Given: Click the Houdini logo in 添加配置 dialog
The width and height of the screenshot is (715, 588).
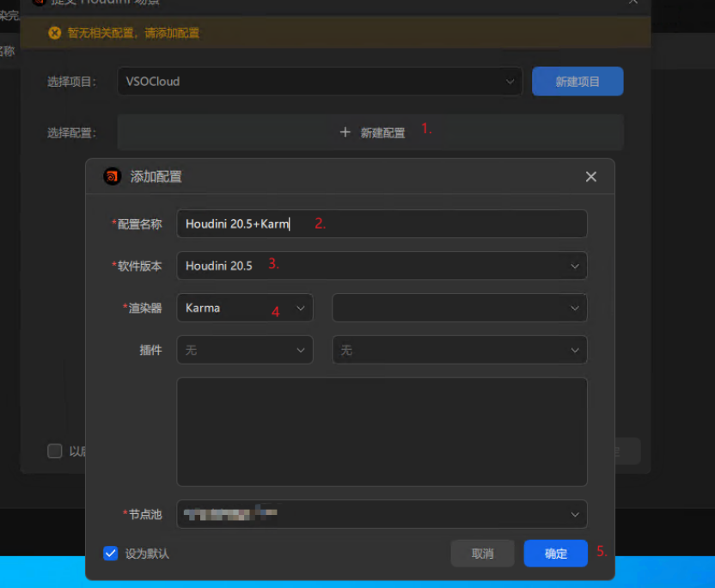Looking at the screenshot, I should click(111, 176).
